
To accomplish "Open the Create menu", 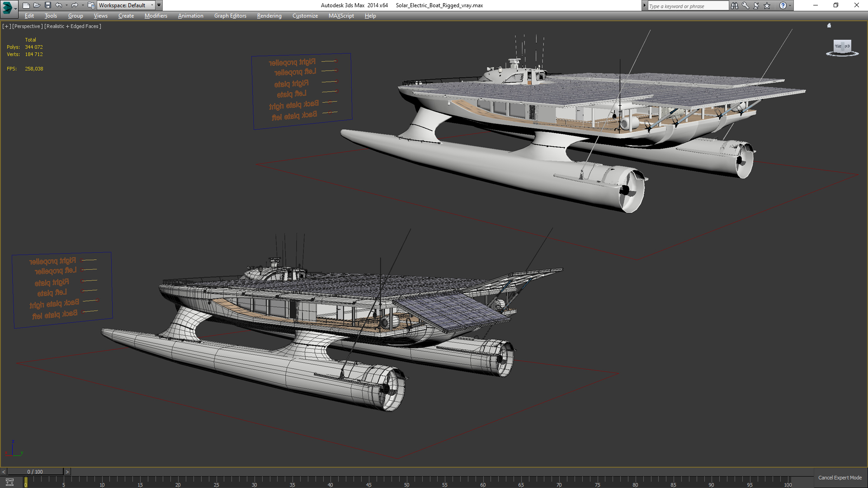I will 126,16.
